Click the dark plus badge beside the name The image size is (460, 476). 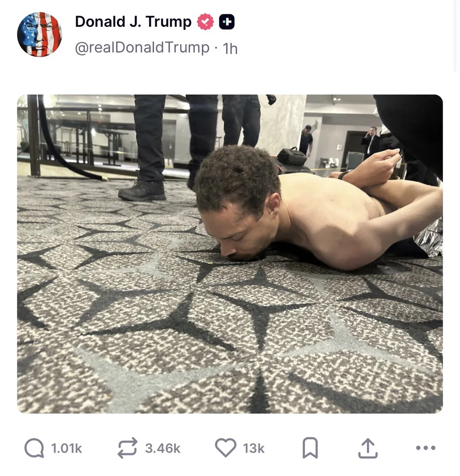tap(227, 22)
